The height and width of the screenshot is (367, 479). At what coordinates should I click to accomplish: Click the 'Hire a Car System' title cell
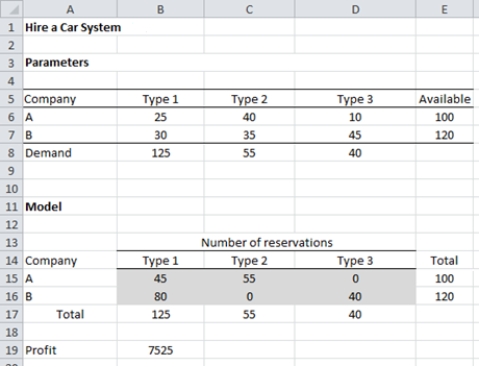pos(73,27)
